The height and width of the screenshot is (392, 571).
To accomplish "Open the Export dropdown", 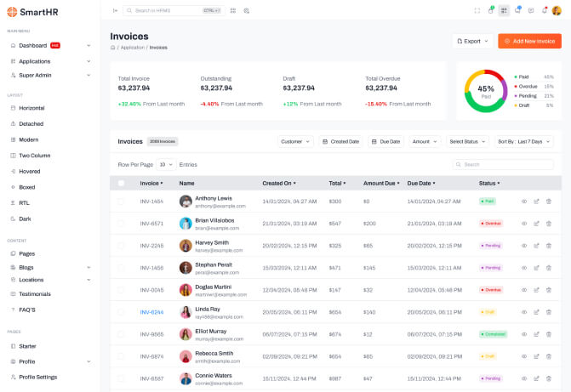I will point(472,41).
